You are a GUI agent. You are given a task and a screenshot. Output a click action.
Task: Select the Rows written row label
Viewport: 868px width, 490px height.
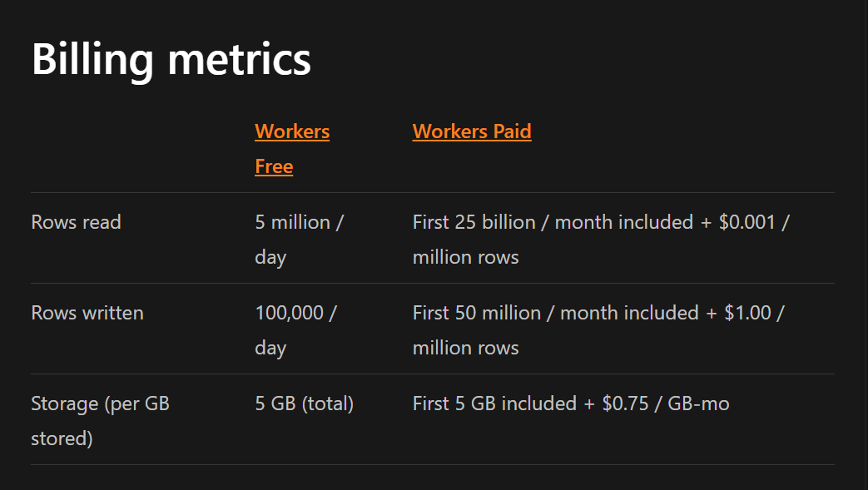(87, 313)
